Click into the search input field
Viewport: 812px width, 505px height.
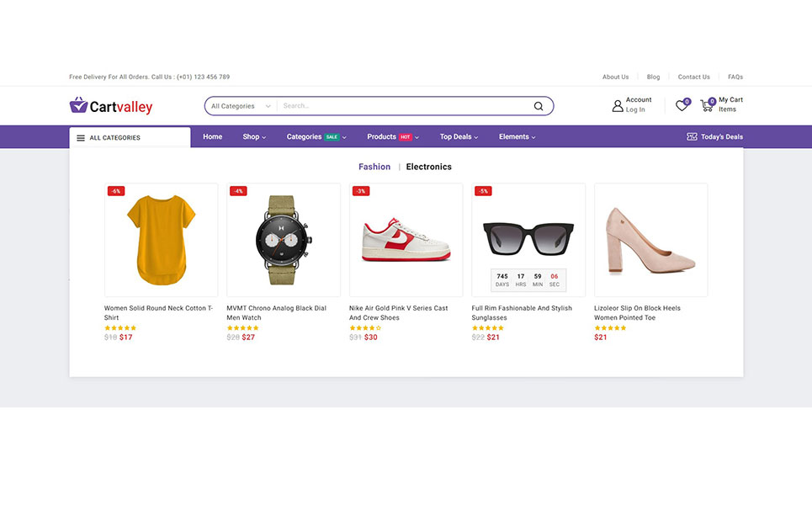[404, 106]
